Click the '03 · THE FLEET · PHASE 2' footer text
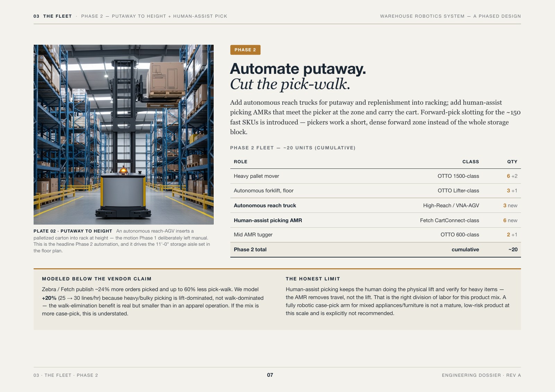Screen dimensions: 555x392 (x=66, y=375)
